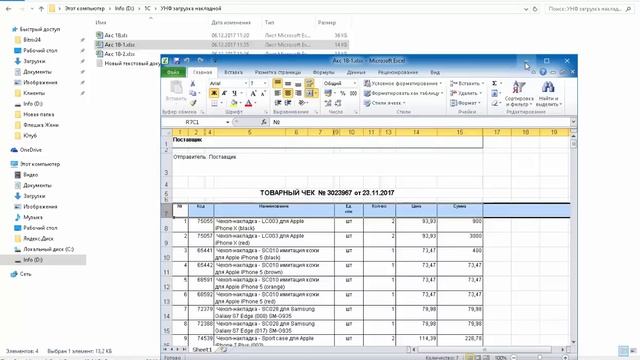Image resolution: width=640 pixels, height=360 pixels.
Task: Click the Excel vertical scrollbar
Action: coord(573,239)
